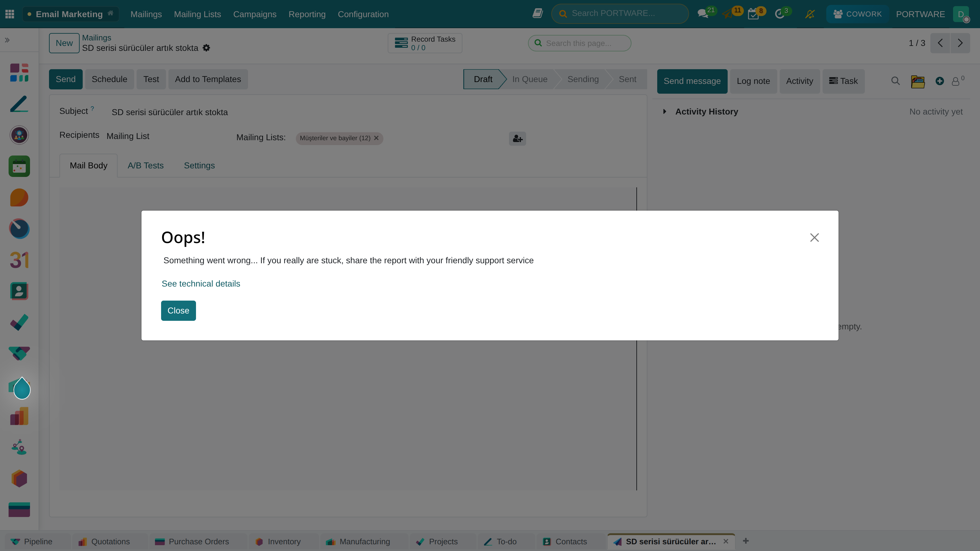Go to the previous record arrow
Image resolution: width=980 pixels, height=551 pixels.
(940, 43)
